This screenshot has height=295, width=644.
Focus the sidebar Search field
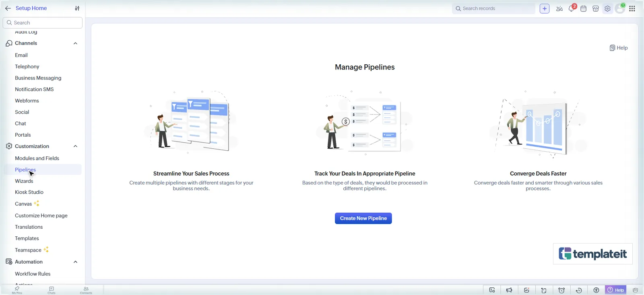[43, 23]
